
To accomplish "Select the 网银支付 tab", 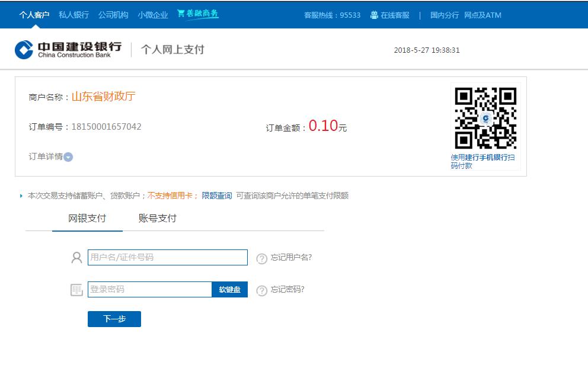I will click(x=87, y=218).
